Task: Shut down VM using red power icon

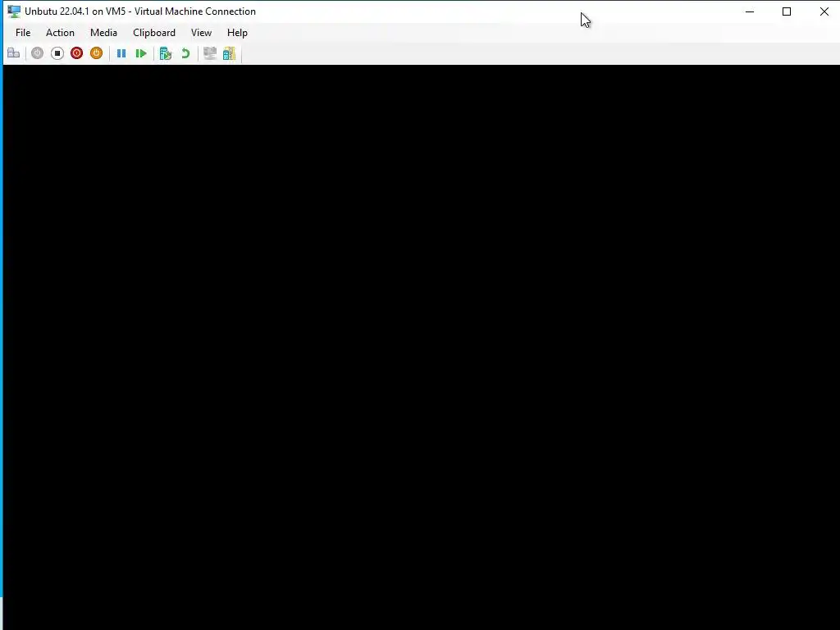Action: click(x=76, y=53)
